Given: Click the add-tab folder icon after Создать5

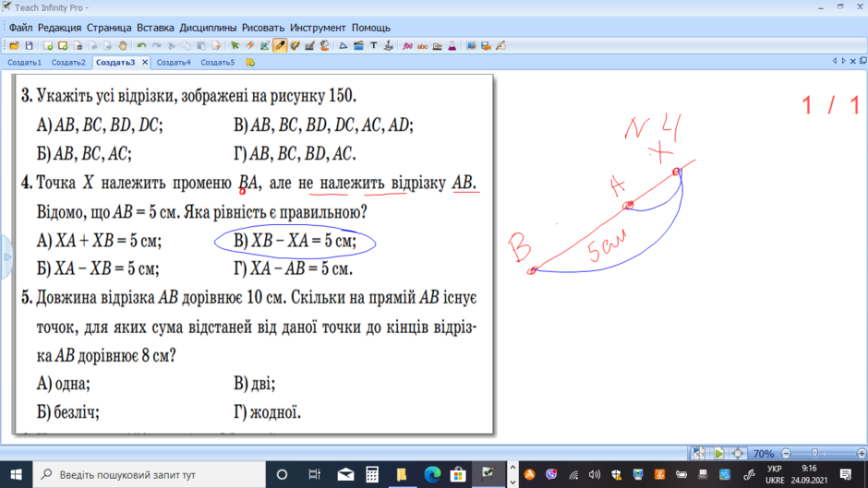Looking at the screenshot, I should click(x=250, y=63).
